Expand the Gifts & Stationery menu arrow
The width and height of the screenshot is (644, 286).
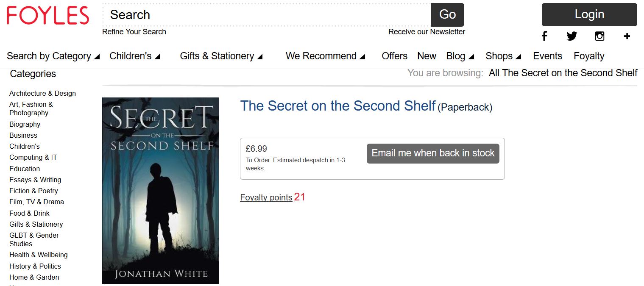tap(260, 57)
